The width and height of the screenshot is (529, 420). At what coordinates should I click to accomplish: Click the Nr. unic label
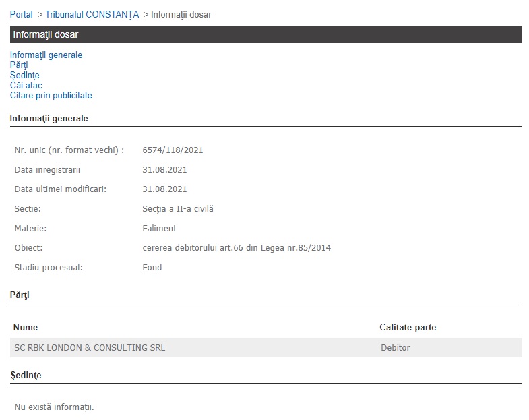tap(69, 150)
